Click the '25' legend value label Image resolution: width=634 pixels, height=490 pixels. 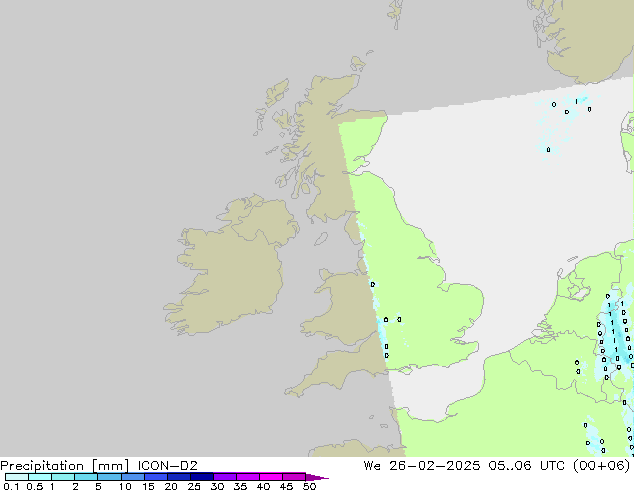tap(194, 486)
